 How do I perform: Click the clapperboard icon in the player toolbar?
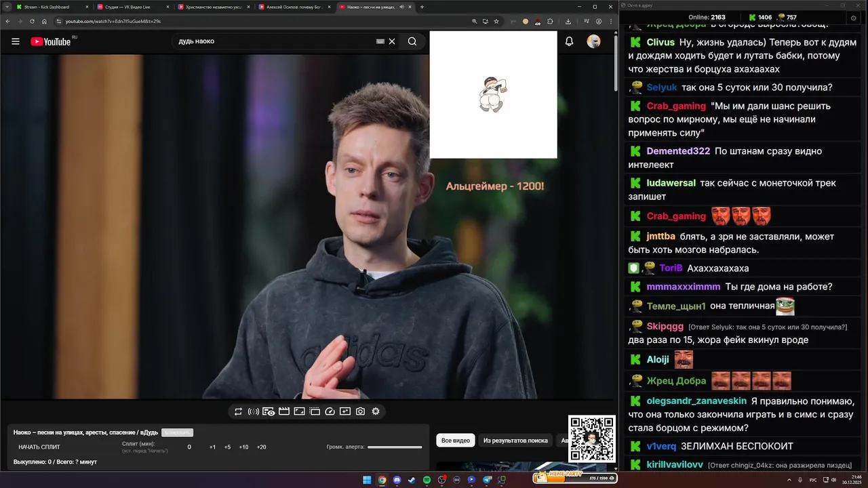[x=284, y=411]
